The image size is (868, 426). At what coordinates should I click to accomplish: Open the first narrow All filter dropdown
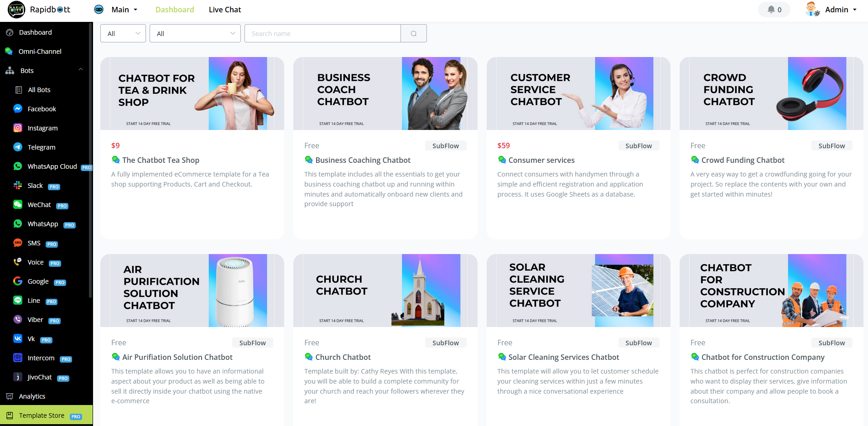tap(123, 33)
